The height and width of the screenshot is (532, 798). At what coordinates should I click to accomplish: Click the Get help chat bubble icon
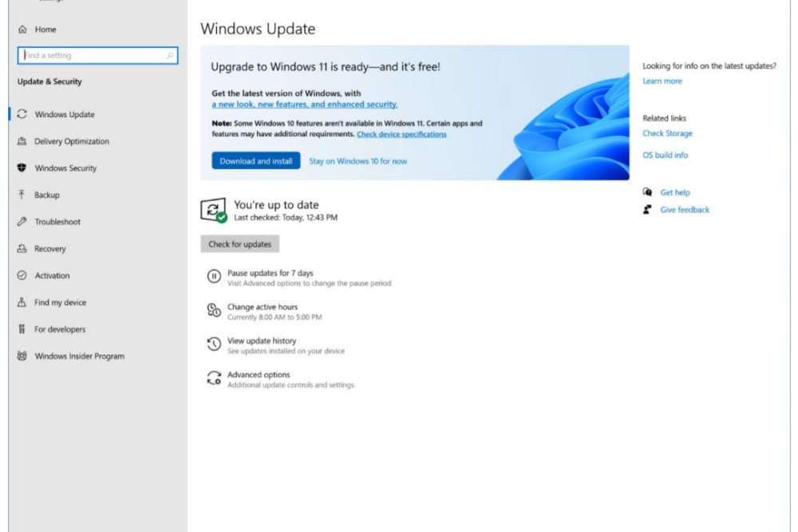[x=647, y=191]
